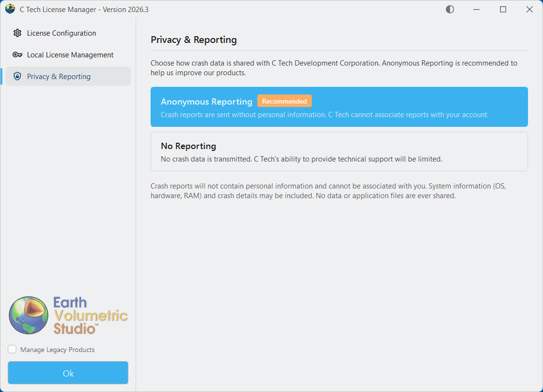This screenshot has height=392, width=543.
Task: Open the Privacy & Reporting page
Action: pos(59,76)
